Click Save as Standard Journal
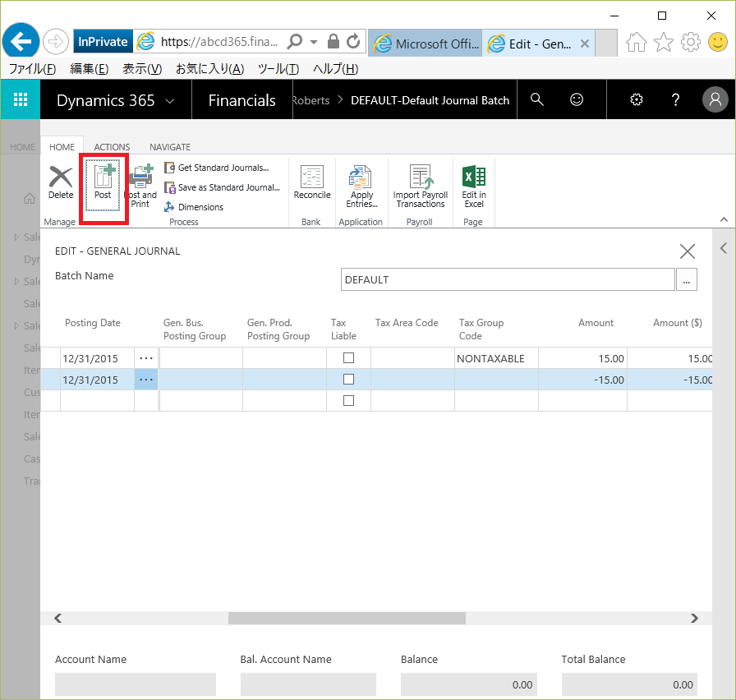 pos(222,187)
